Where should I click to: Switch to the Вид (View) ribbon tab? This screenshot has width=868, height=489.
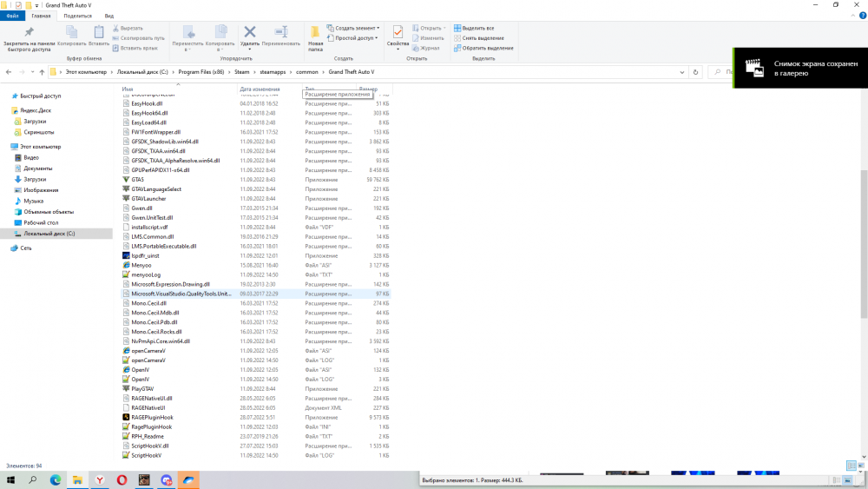[x=108, y=16]
